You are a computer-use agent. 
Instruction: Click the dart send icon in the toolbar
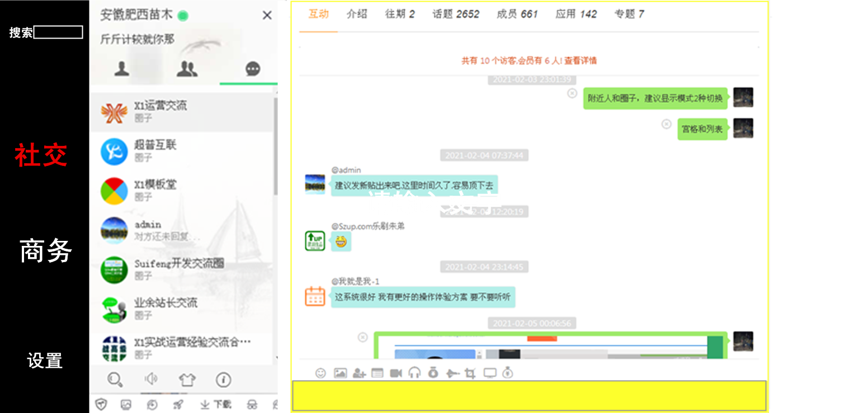(452, 373)
